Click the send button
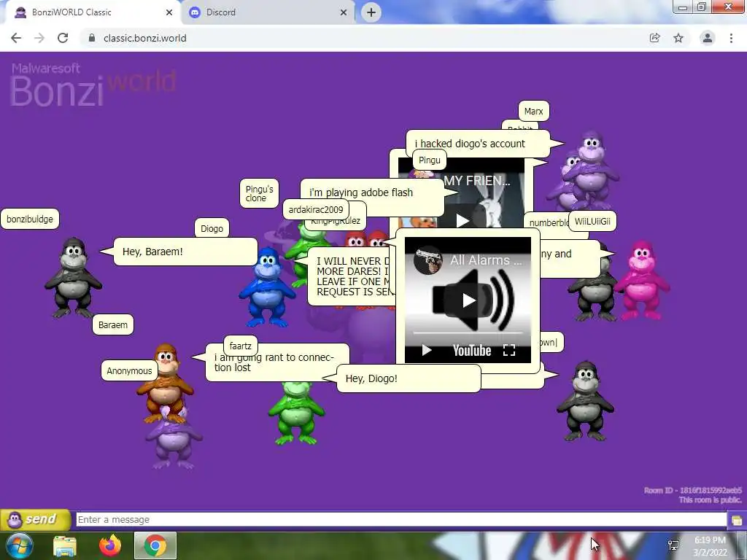Screen dimensions: 747x560 click(x=36, y=519)
